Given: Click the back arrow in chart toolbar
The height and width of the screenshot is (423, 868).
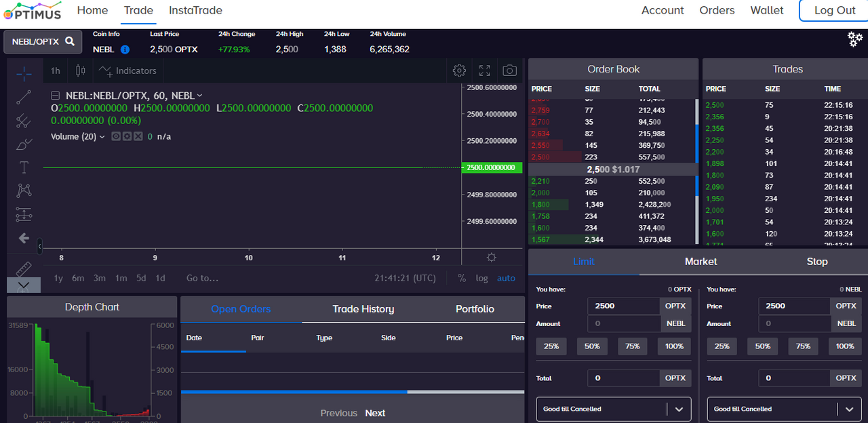Looking at the screenshot, I should 24,238.
